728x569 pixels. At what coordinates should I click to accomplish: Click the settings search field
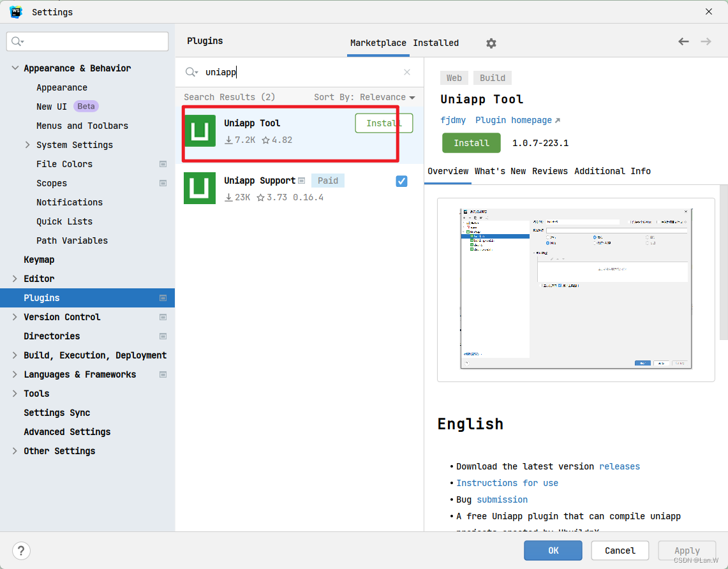pos(87,41)
